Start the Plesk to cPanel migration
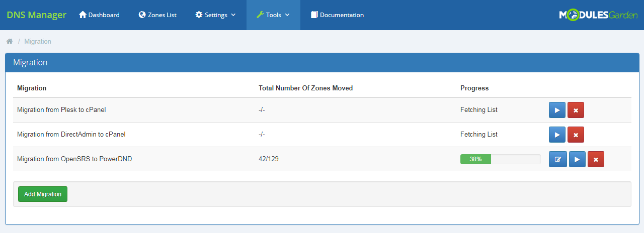Image resolution: width=644 pixels, height=233 pixels. 557,110
